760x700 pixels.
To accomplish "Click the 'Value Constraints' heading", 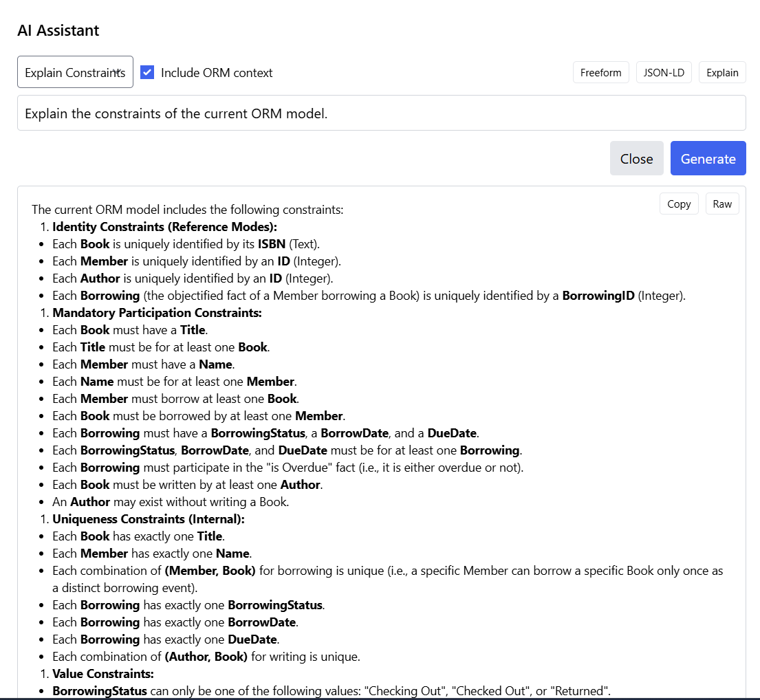I will click(103, 674).
